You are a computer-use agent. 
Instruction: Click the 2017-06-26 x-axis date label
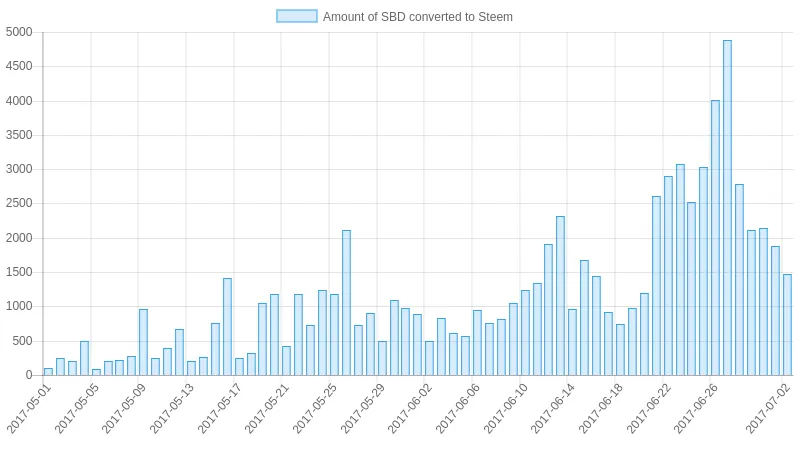695,409
